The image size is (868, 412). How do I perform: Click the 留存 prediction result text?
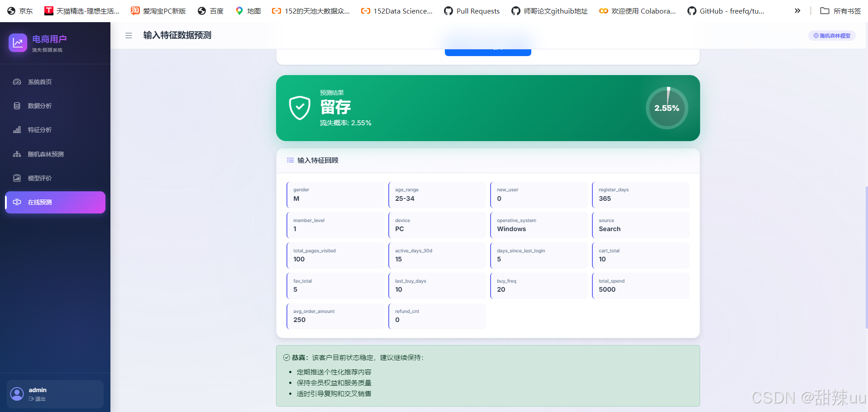click(335, 107)
